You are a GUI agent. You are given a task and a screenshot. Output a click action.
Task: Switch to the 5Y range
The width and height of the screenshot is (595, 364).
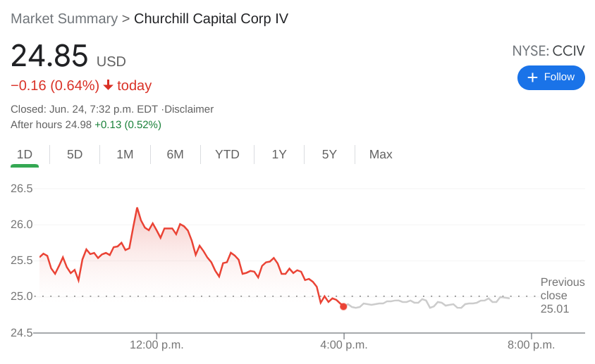point(329,154)
